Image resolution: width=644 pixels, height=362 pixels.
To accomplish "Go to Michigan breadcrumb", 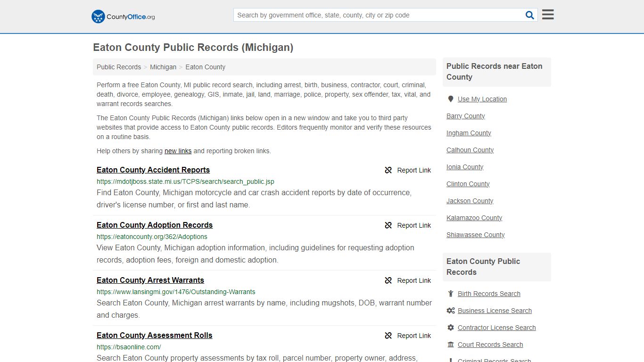I will (163, 67).
